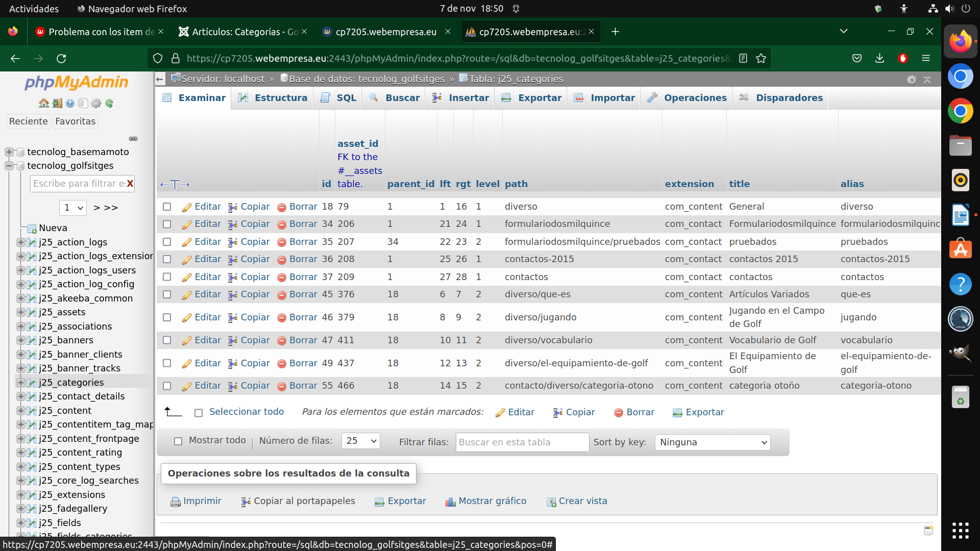Go to the Insertar tab

point(460,98)
